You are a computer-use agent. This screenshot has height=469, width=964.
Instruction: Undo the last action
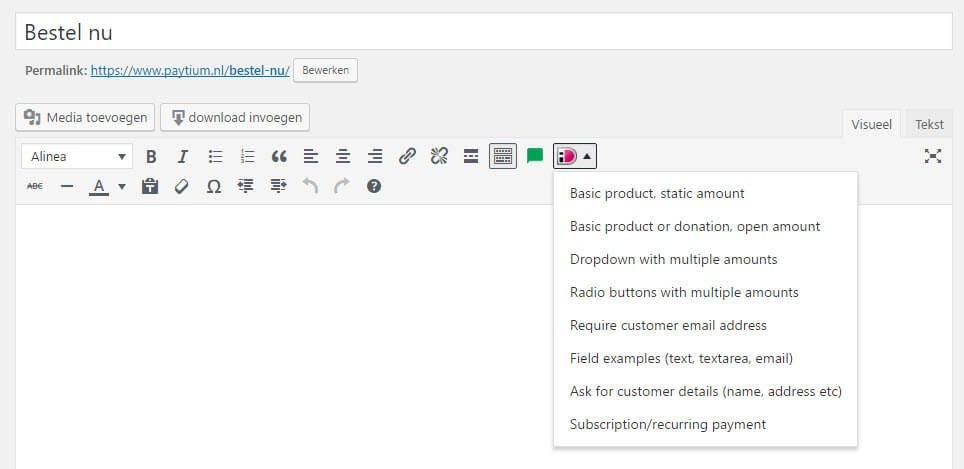[310, 186]
